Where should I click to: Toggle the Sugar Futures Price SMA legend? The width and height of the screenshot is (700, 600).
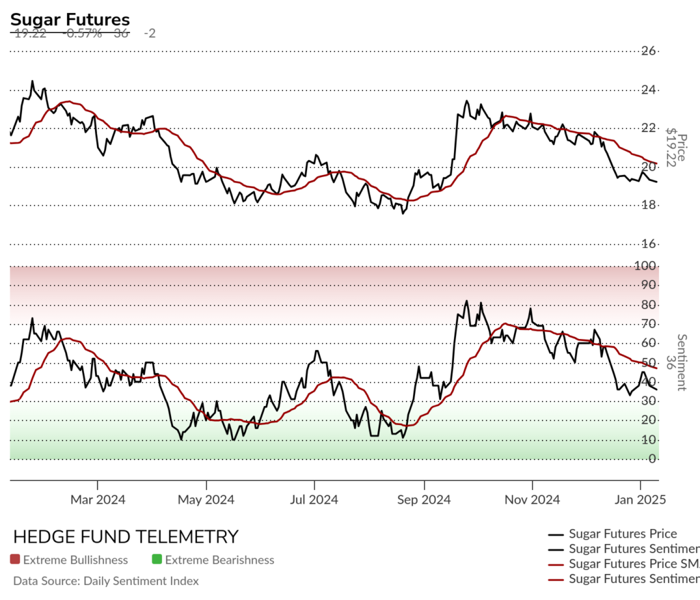tap(623, 564)
